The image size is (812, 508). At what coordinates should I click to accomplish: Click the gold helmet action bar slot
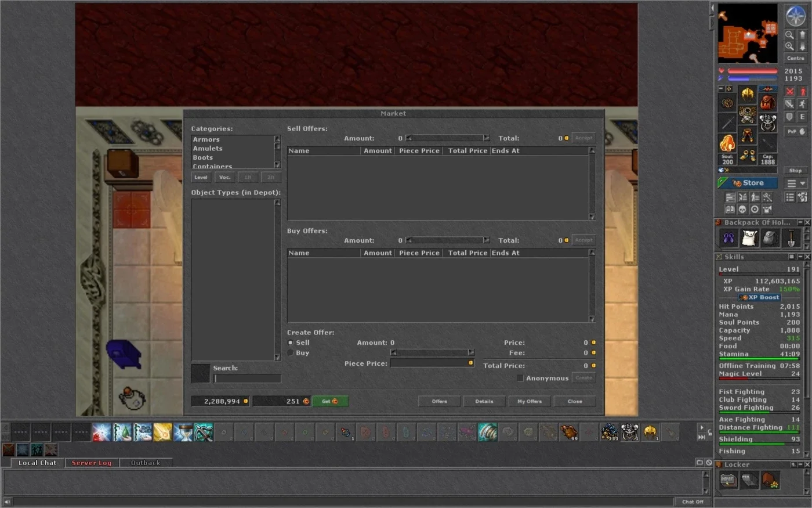[650, 432]
